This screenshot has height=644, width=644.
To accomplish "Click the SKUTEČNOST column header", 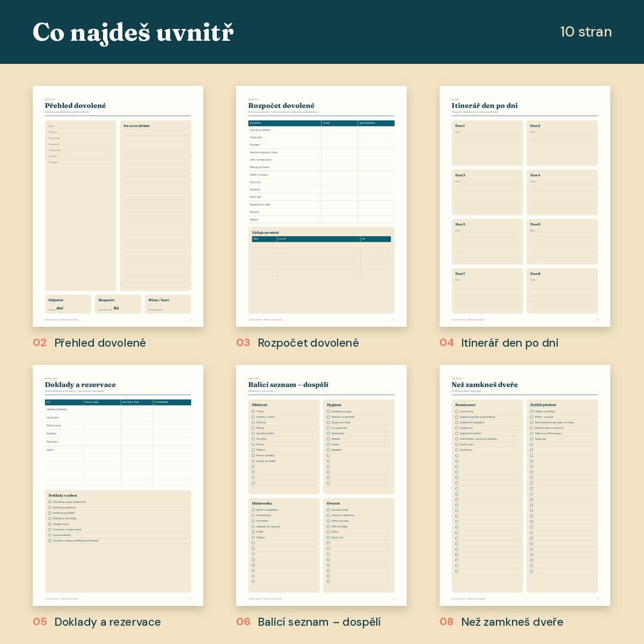I will [x=376, y=123].
